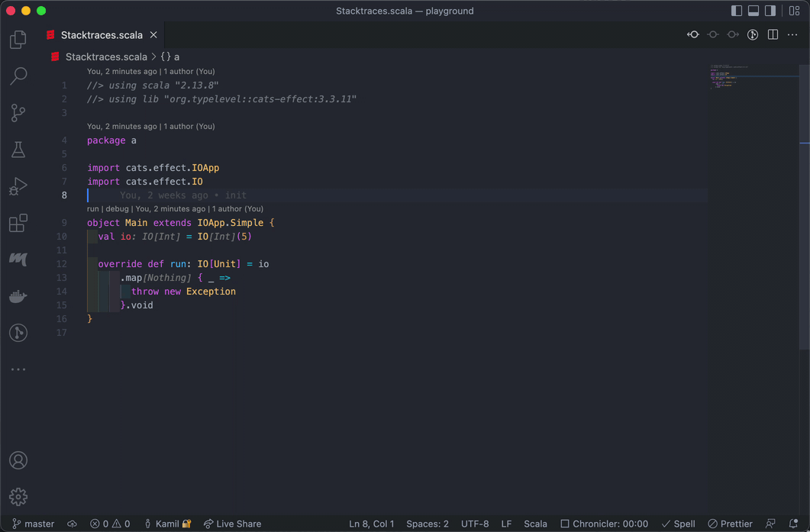Click the code lens authorship above package a
The image size is (810, 532).
(151, 126)
